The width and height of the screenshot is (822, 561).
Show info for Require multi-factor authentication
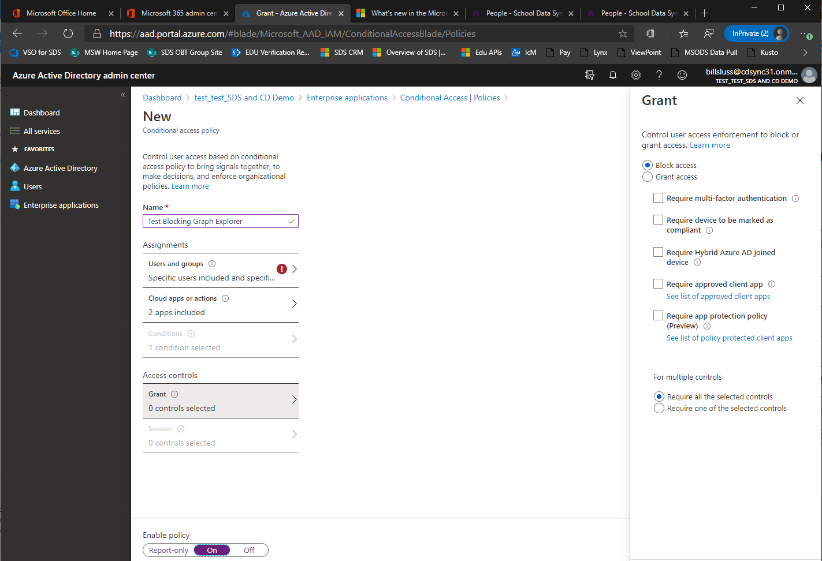pos(795,199)
